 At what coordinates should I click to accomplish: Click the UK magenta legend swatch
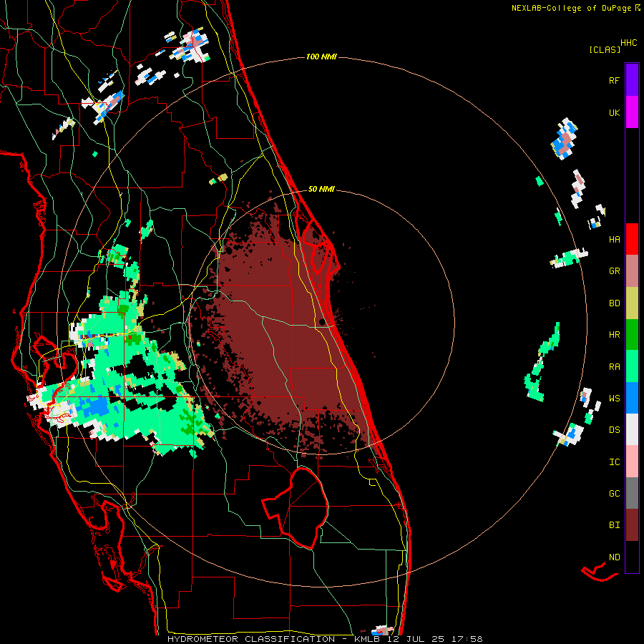pyautogui.click(x=632, y=112)
